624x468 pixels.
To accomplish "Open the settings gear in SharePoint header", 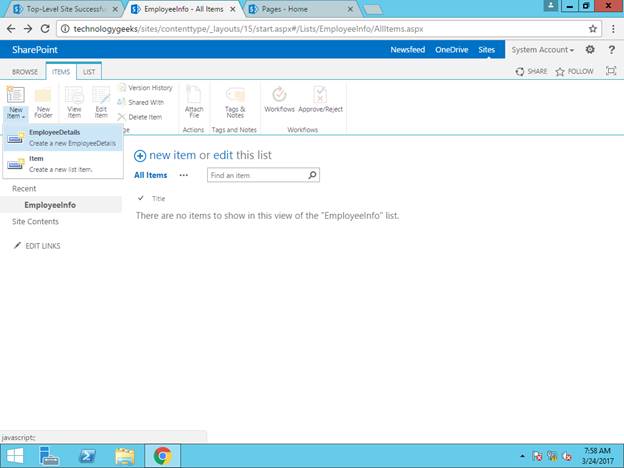I will pyautogui.click(x=590, y=49).
